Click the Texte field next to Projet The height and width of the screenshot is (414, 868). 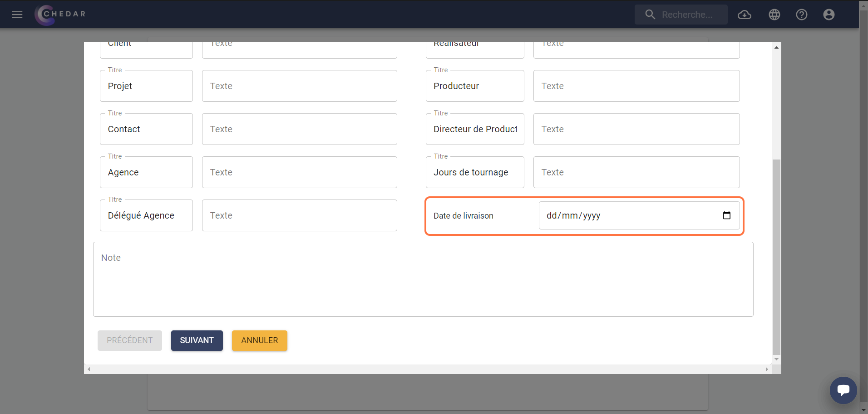pyautogui.click(x=300, y=86)
